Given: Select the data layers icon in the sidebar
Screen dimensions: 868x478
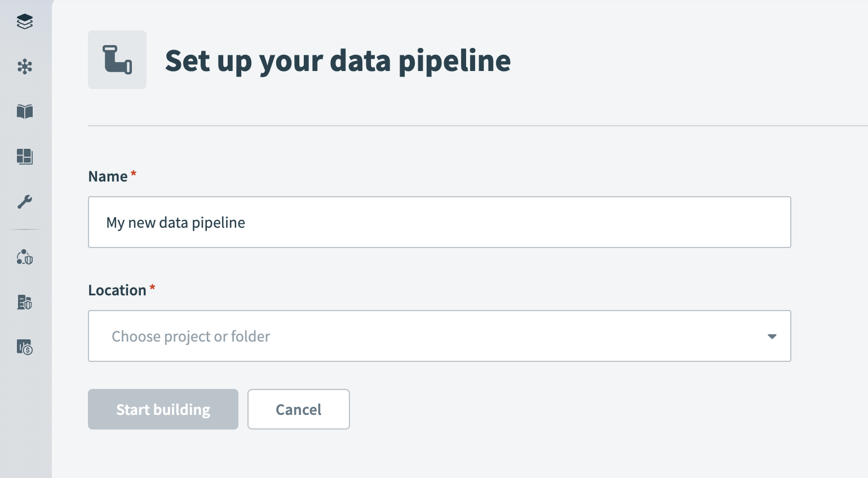Looking at the screenshot, I should pos(25,21).
